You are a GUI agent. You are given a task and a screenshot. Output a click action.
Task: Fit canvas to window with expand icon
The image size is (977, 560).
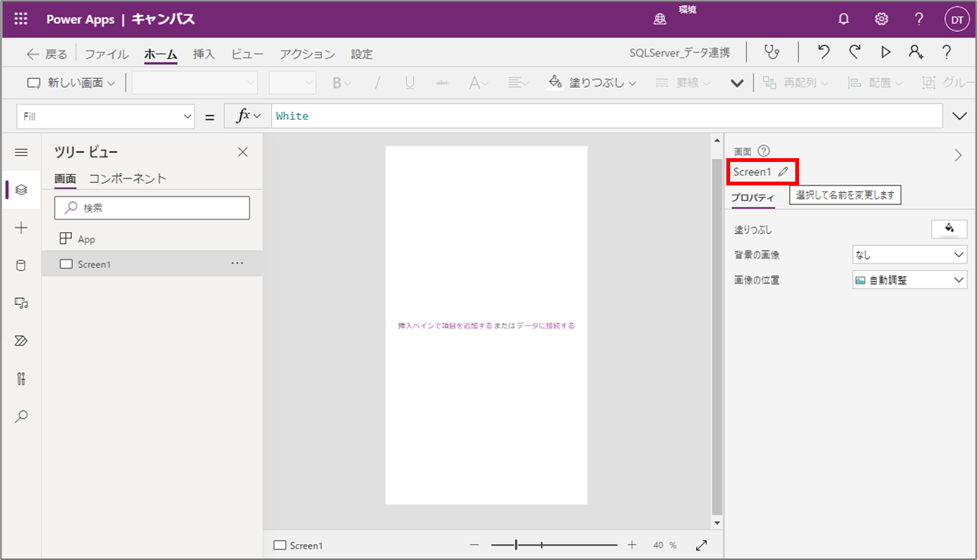(x=701, y=545)
